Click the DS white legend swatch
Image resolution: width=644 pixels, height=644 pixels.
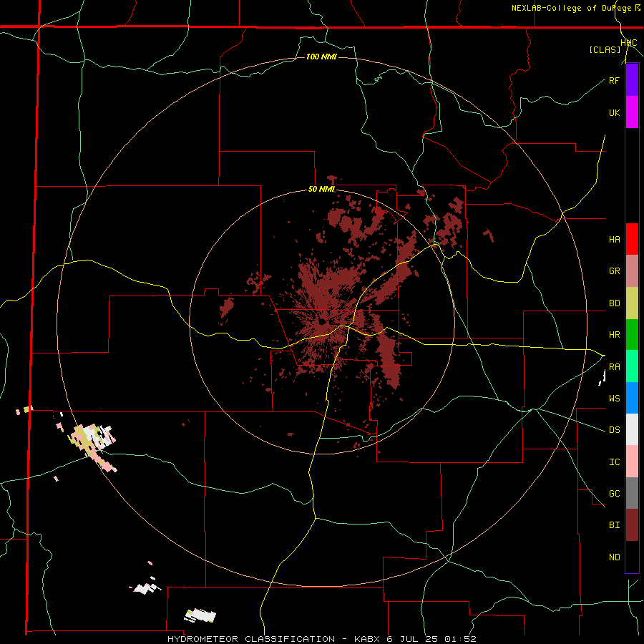coord(632,429)
